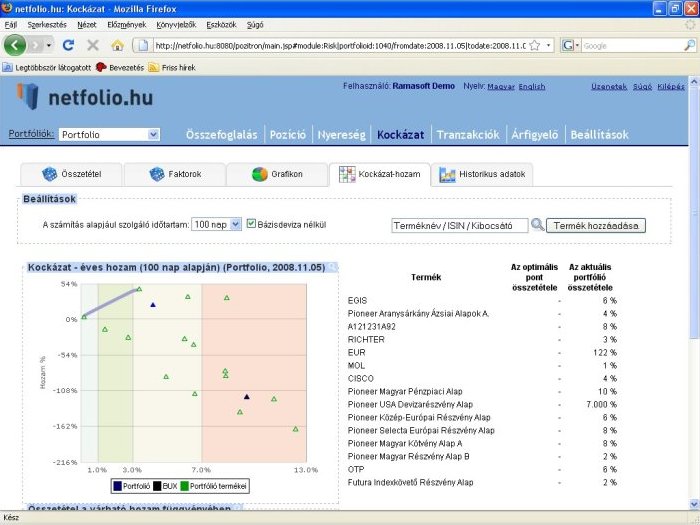This screenshot has height=525, width=700.
Task: Click the blue Portfolió legend swatch
Action: (x=117, y=486)
